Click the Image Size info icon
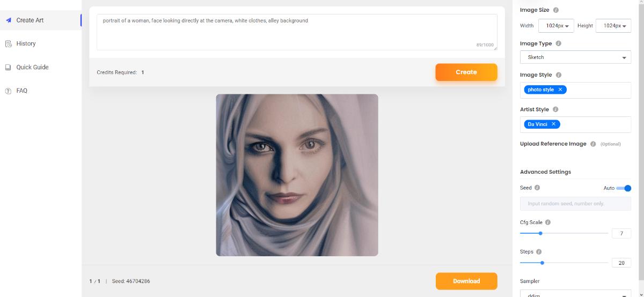The image size is (644, 297). pyautogui.click(x=555, y=10)
